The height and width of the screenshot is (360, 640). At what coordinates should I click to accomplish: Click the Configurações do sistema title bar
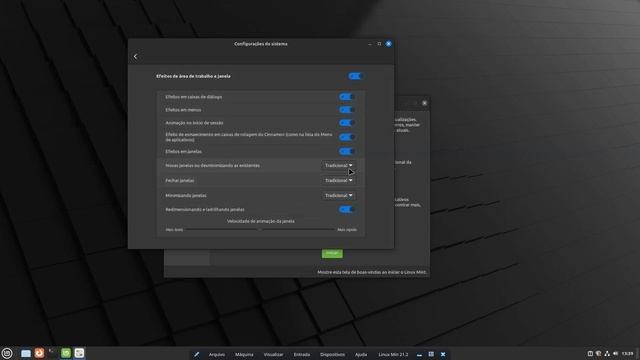pos(261,44)
